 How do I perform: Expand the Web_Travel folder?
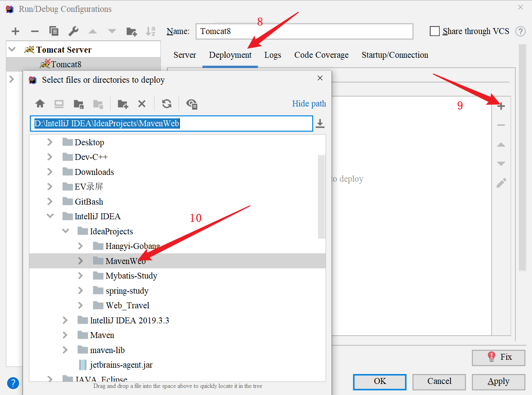[80, 306]
